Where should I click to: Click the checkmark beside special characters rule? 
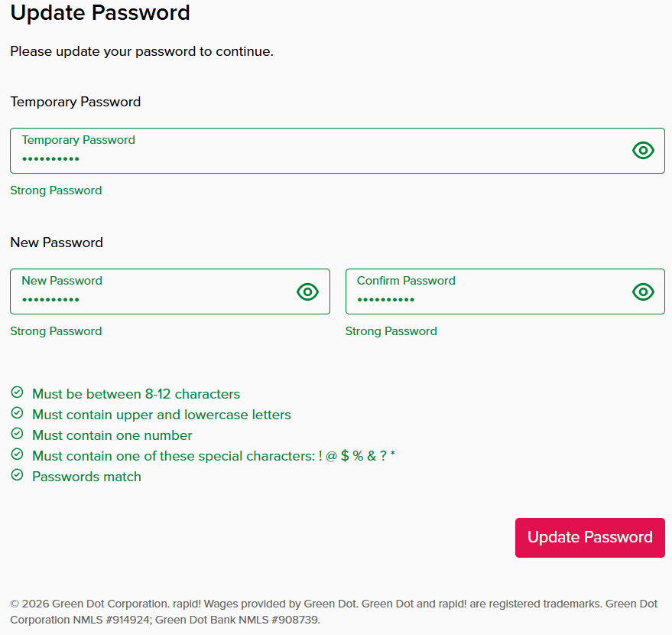(17, 454)
